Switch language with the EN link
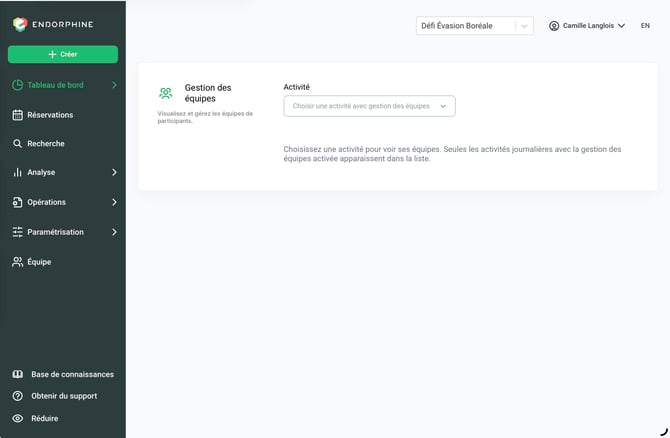This screenshot has width=670, height=438. [645, 26]
